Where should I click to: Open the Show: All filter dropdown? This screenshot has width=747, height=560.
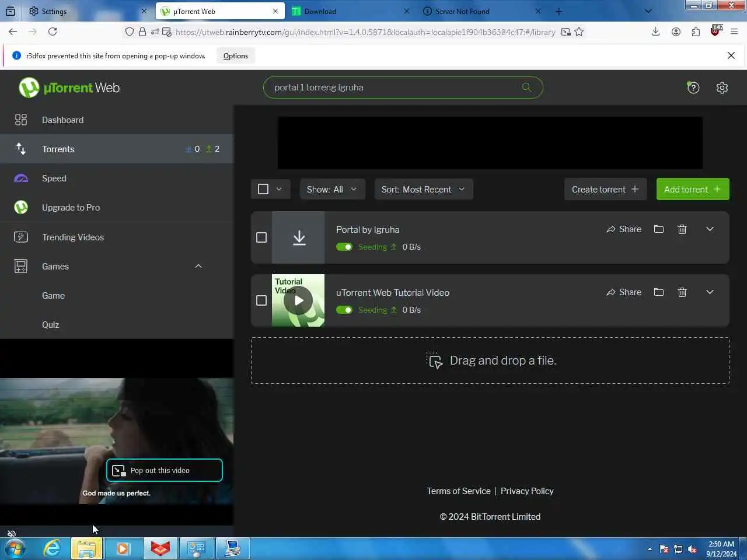click(x=332, y=189)
